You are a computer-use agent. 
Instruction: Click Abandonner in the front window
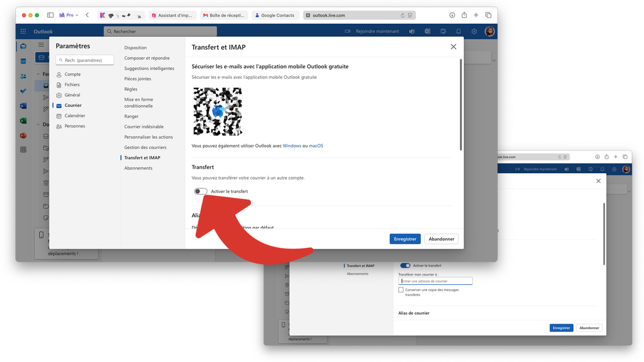pyautogui.click(x=442, y=239)
